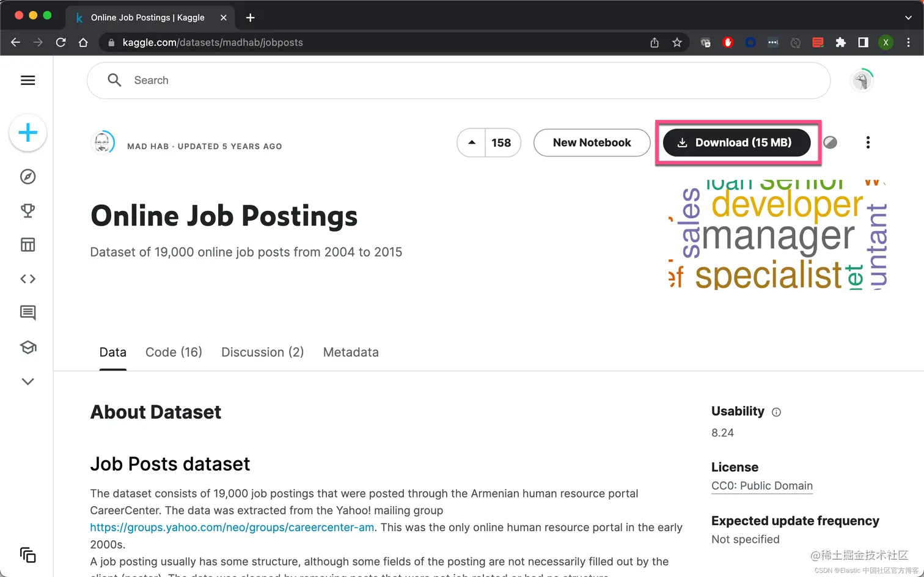This screenshot has height=577, width=924.
Task: Upvote the Online Job Postings dataset
Action: (472, 142)
